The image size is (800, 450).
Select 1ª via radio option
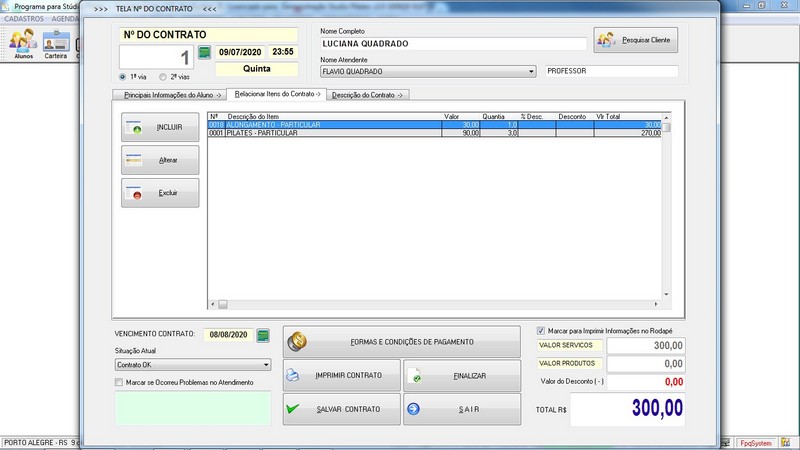click(122, 77)
